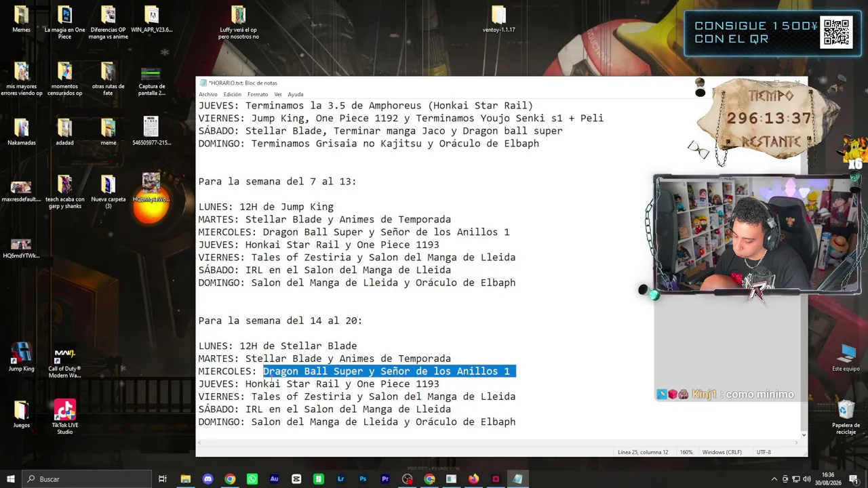Open Adobe Audition from the taskbar
The width and height of the screenshot is (868, 488).
click(274, 479)
